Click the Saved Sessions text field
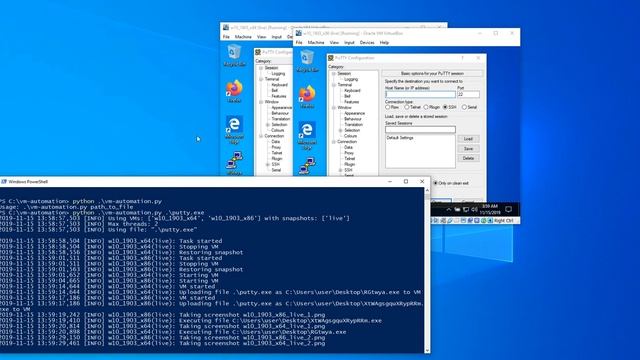The height and width of the screenshot is (360, 640). [x=420, y=129]
